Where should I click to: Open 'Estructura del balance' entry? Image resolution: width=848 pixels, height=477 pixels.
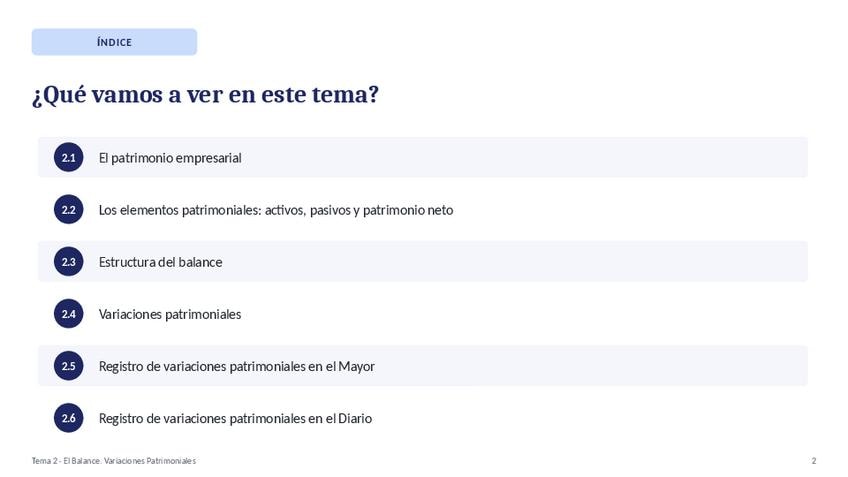[160, 262]
